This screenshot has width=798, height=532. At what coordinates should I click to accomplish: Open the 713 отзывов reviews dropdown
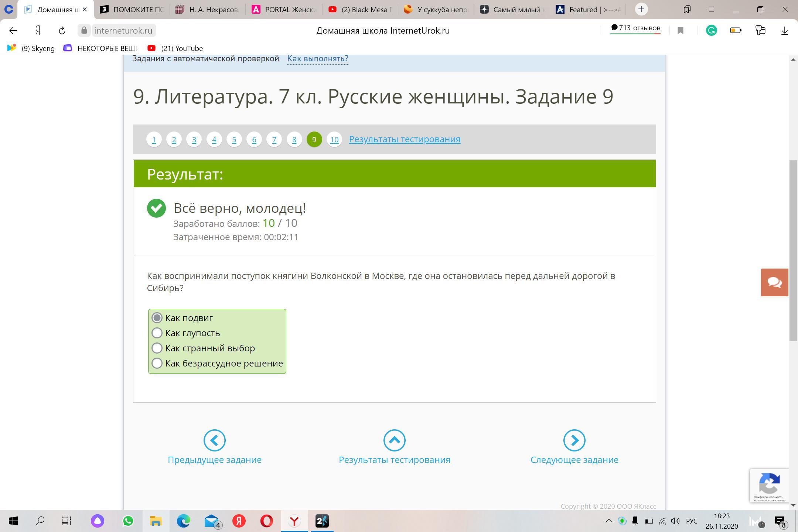pyautogui.click(x=635, y=28)
